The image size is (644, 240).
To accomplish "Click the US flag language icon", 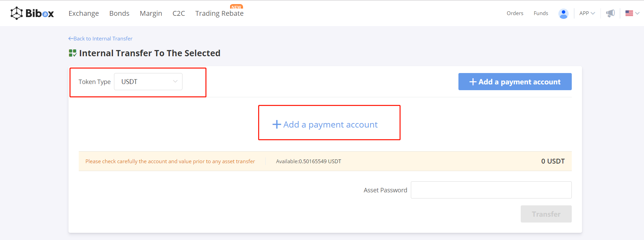I will 629,13.
